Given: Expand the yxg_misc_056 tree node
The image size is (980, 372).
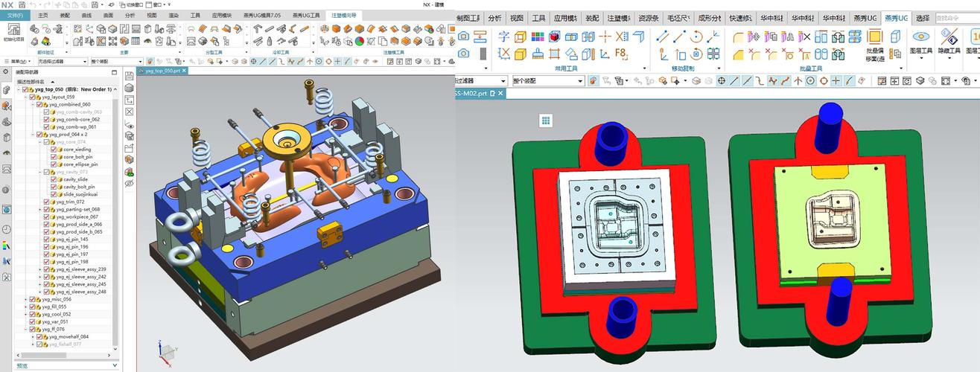Looking at the screenshot, I should coord(25,299).
